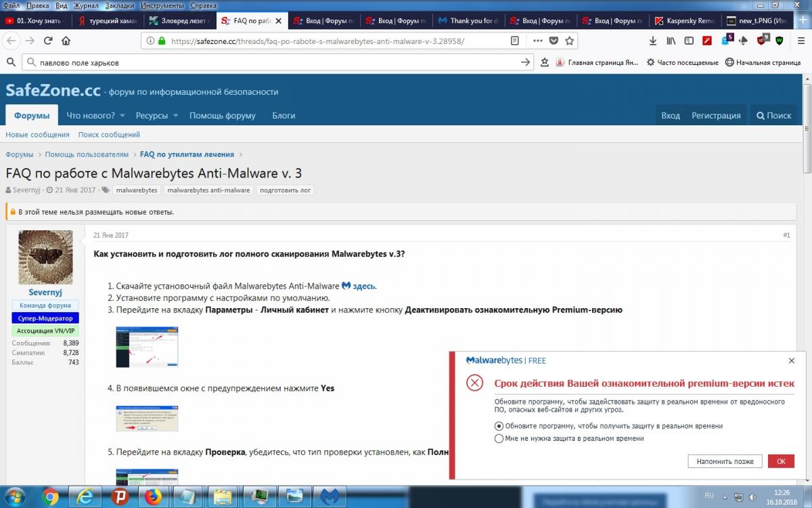Click the 'подготовить лог' tag
The height and width of the screenshot is (508, 812).
click(285, 190)
